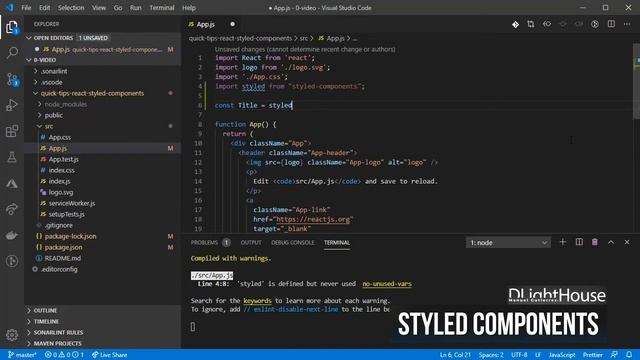Open the File menu

pyautogui.click(x=26, y=8)
